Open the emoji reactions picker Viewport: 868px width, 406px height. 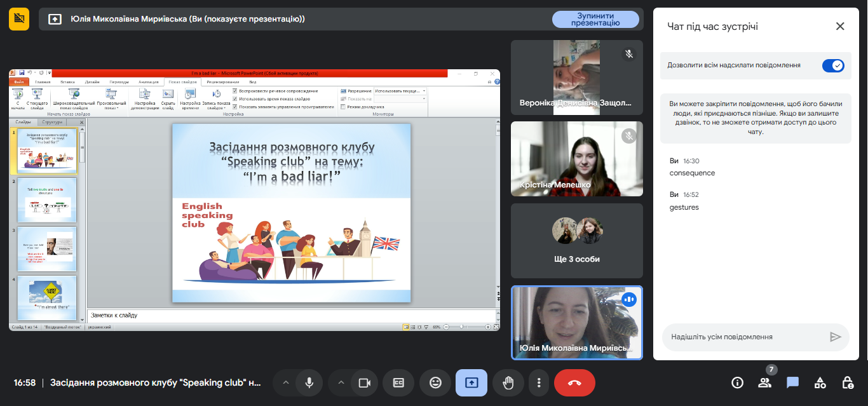tap(435, 382)
